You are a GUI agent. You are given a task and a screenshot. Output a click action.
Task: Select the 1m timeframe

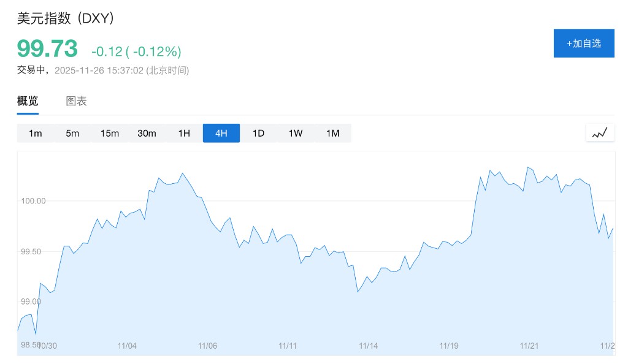pyautogui.click(x=36, y=133)
